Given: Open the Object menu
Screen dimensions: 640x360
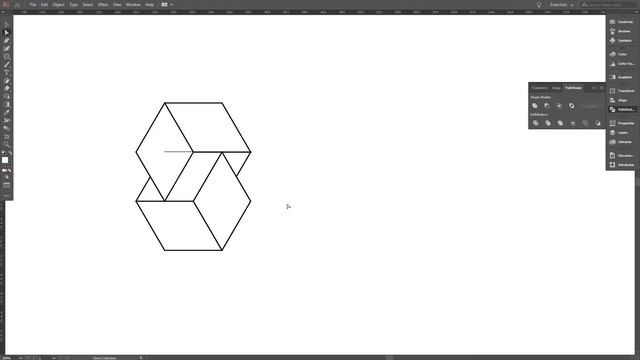Looking at the screenshot, I should [x=58, y=4].
